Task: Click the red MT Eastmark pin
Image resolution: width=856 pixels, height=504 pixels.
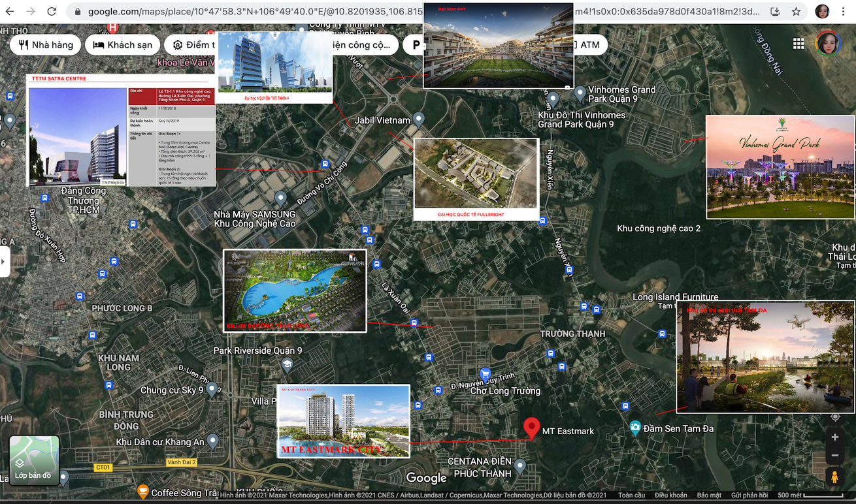Action: click(x=532, y=428)
